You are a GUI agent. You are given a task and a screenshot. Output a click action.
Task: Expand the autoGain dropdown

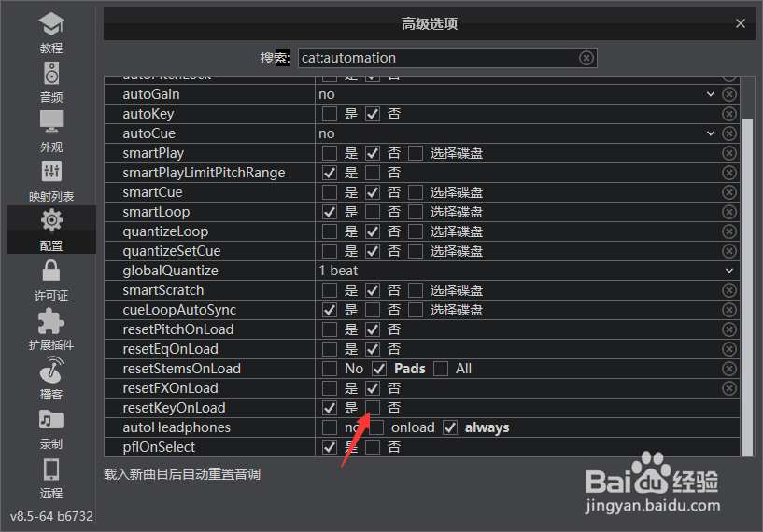pos(711,94)
